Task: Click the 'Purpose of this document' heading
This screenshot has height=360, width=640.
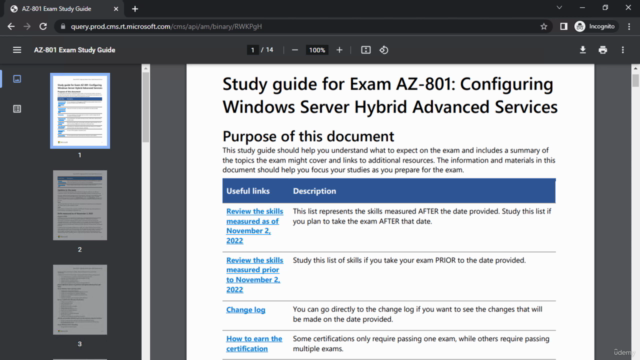Action: click(308, 136)
